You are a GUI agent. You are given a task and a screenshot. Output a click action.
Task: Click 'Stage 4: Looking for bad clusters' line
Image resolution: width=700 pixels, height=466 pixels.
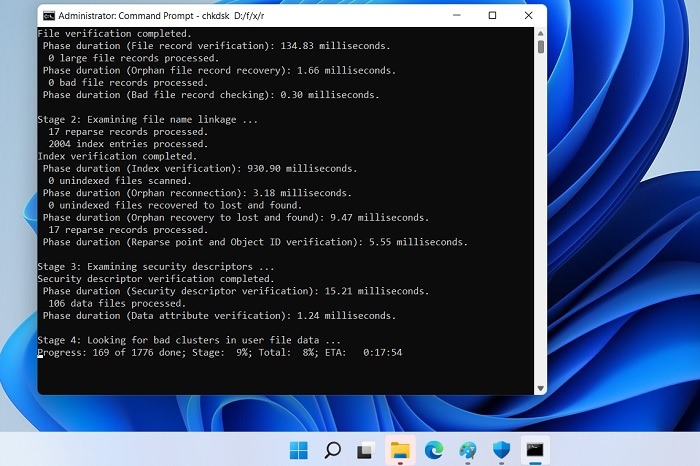(189, 340)
